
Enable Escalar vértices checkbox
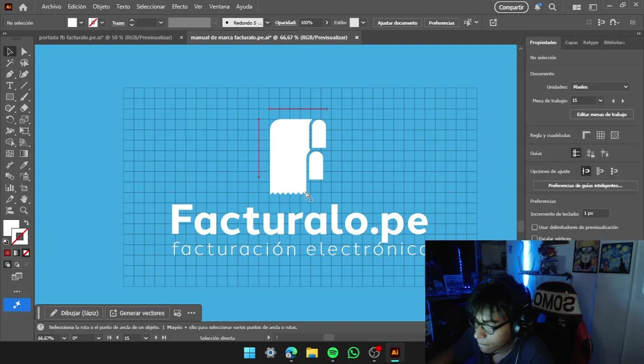point(535,239)
